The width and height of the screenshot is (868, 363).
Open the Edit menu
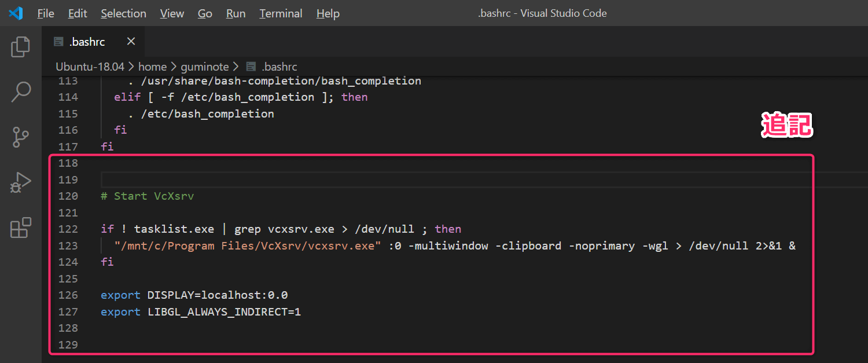(78, 13)
